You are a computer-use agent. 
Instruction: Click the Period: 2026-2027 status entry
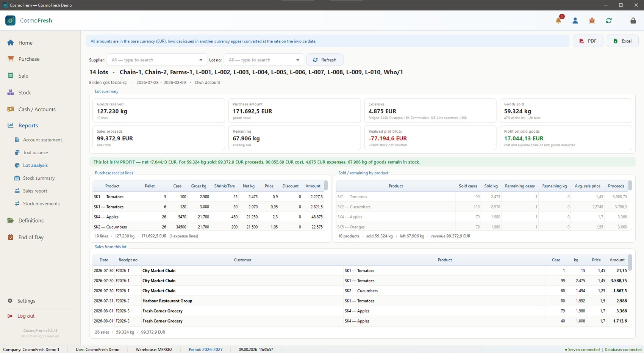pyautogui.click(x=205, y=350)
